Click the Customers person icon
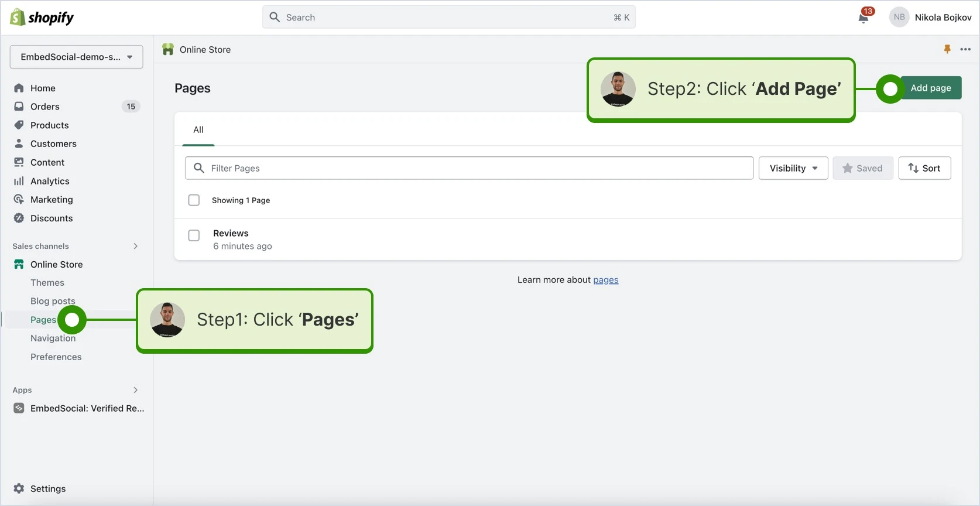 [19, 143]
